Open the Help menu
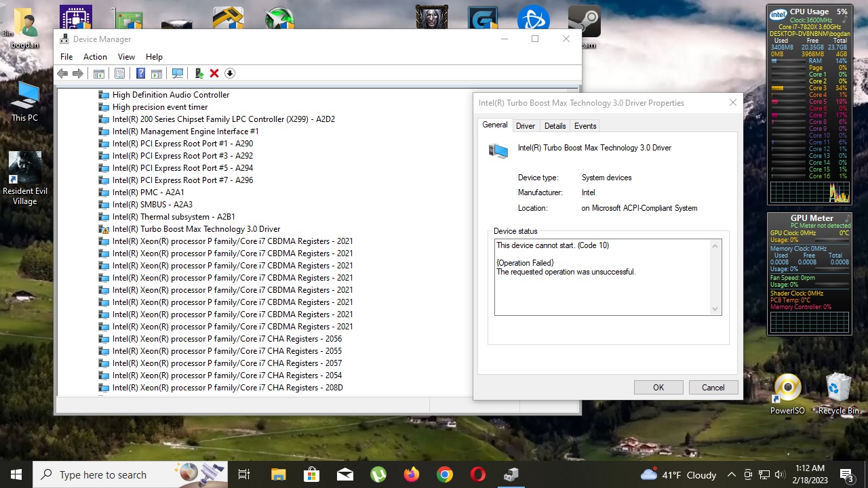 click(154, 57)
